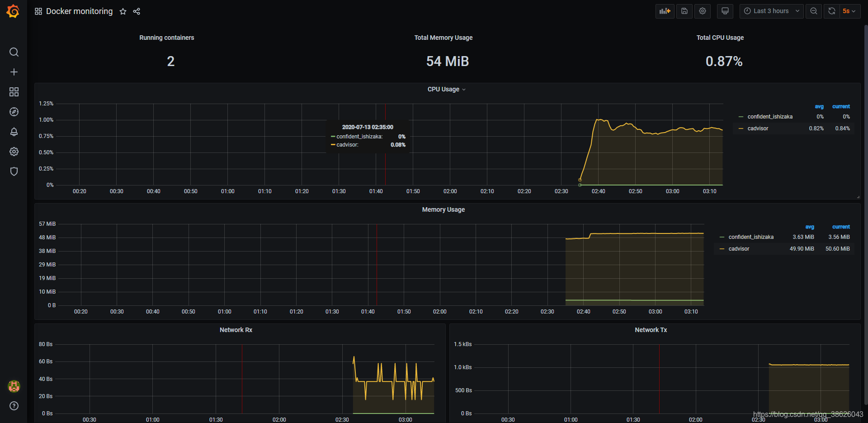
Task: Zoom out the time range
Action: point(814,11)
